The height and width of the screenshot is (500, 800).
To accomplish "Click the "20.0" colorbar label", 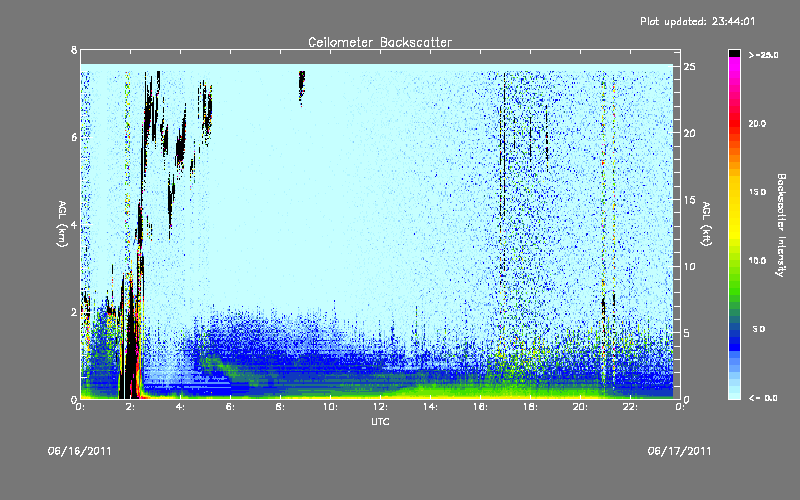I will click(x=757, y=124).
